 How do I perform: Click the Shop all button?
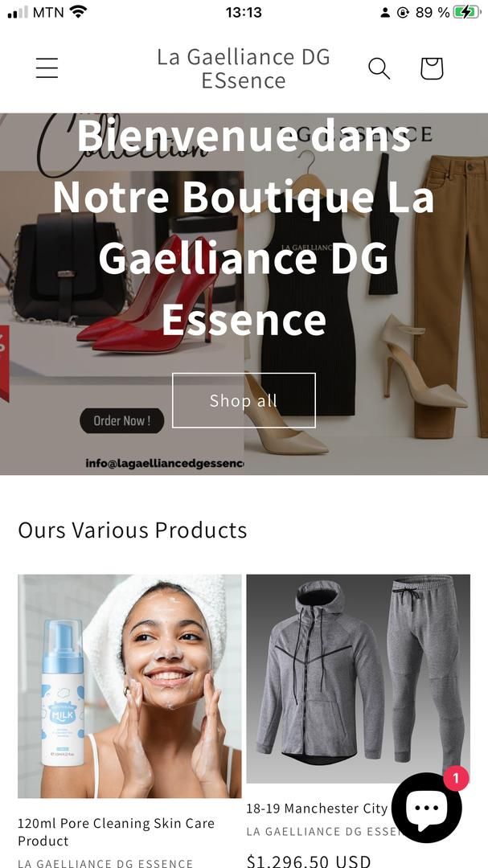coord(244,400)
